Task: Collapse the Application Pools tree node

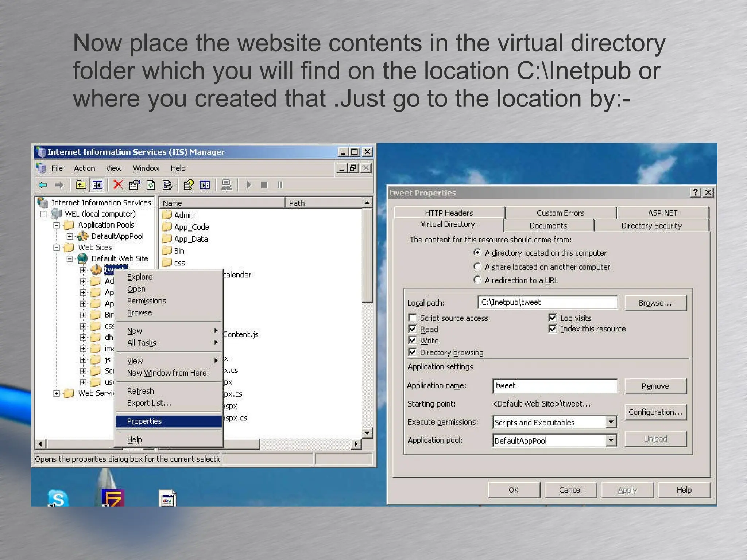Action: tap(57, 225)
